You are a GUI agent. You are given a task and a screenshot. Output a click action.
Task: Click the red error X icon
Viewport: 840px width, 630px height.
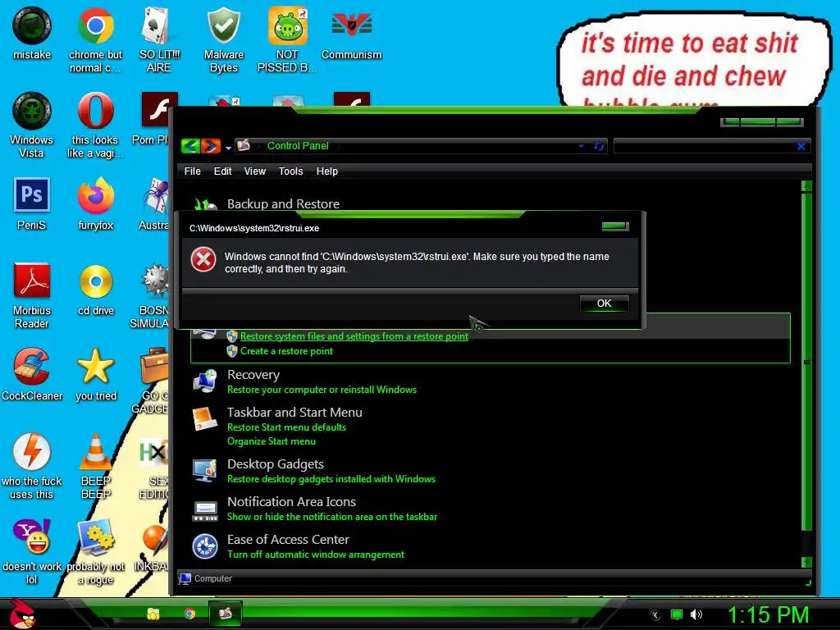point(203,260)
